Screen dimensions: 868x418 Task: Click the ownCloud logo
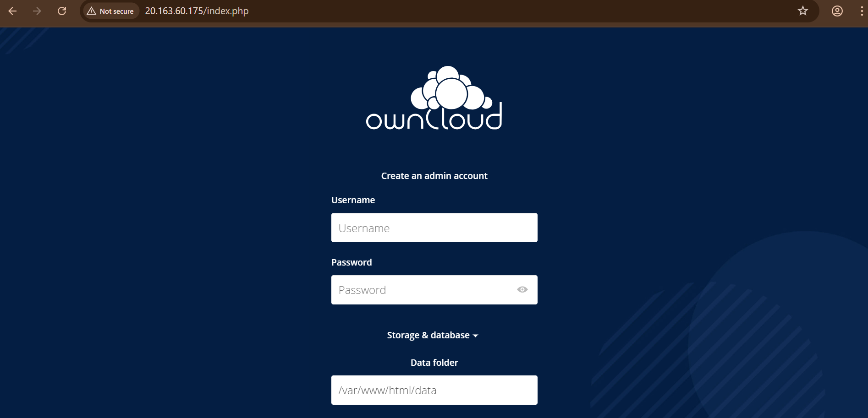(x=434, y=98)
